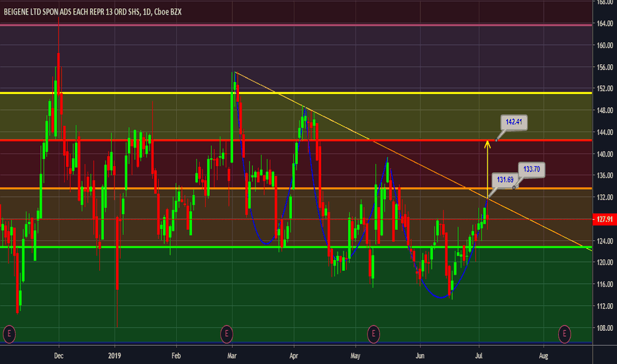This screenshot has width=617, height=364.
Task: Click the May label on time axis
Action: 356,356
